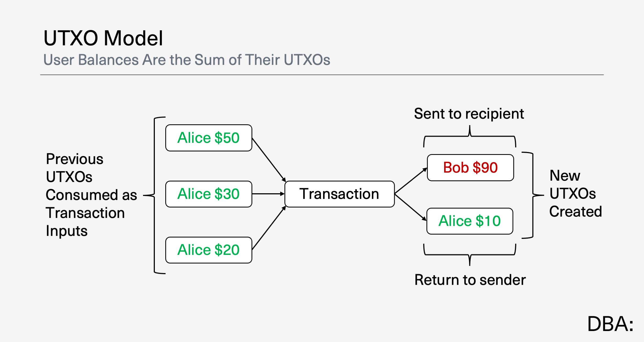Click the Previous UTXOs Consumed description text
Image resolution: width=644 pixels, height=342 pixels.
pos(91,195)
